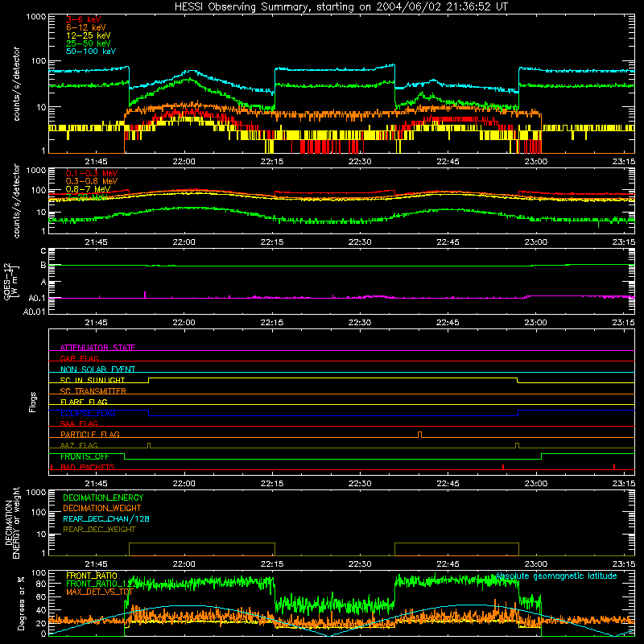This screenshot has height=644, width=644.
Task: Select the green 25-50 keV legend label
Action: click(89, 43)
